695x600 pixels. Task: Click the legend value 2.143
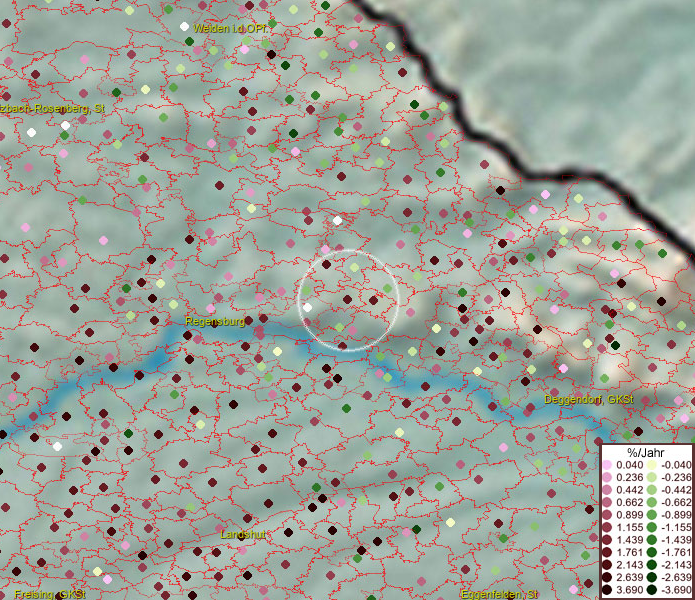pyautogui.click(x=630, y=565)
